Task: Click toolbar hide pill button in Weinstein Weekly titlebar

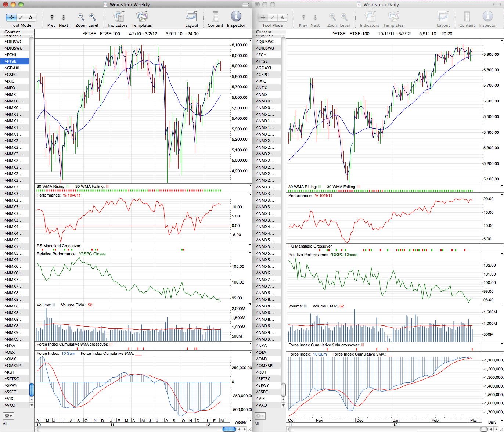Action: pyautogui.click(x=246, y=4)
